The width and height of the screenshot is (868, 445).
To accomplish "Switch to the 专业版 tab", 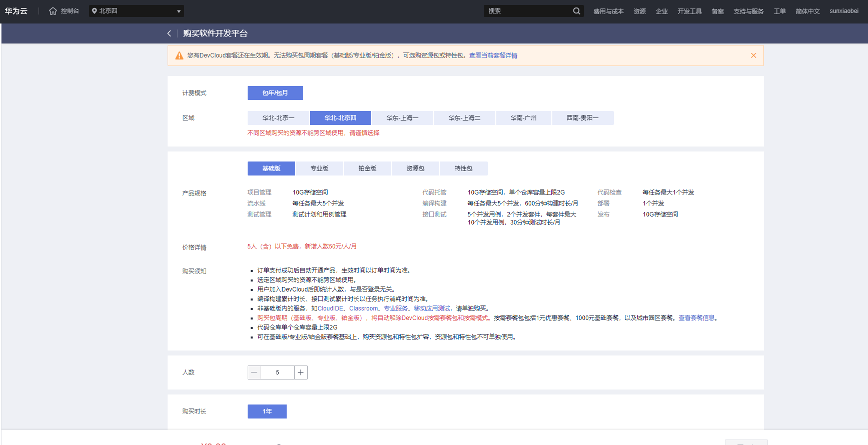I will [x=319, y=168].
